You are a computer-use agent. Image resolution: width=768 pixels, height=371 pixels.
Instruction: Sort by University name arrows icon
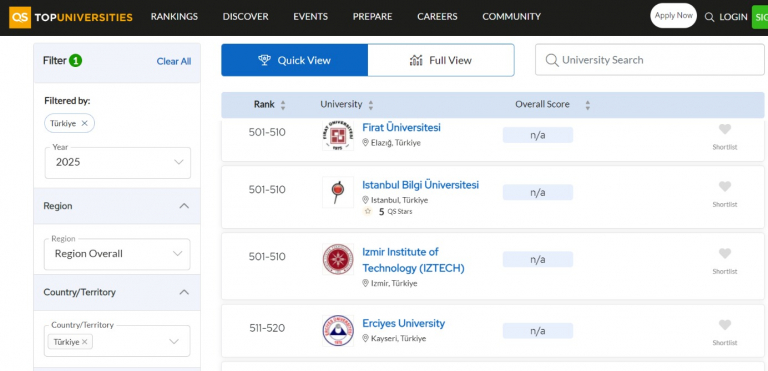point(371,105)
